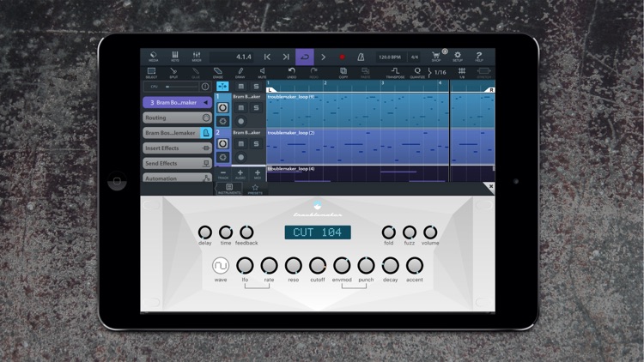This screenshot has height=362, width=644.
Task: Choose the Split tool
Action: point(173,73)
